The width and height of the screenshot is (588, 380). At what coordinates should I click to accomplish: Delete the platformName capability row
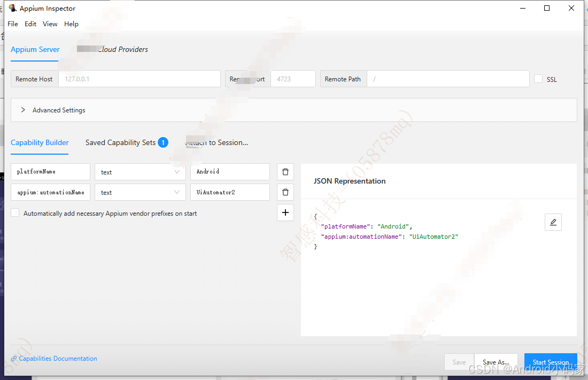click(285, 172)
